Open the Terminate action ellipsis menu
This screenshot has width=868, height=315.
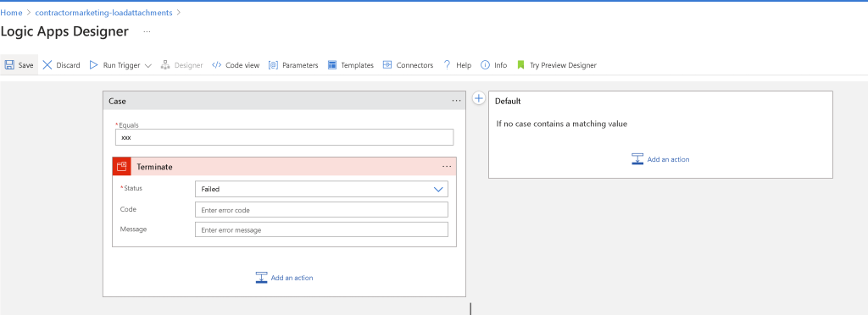click(447, 166)
